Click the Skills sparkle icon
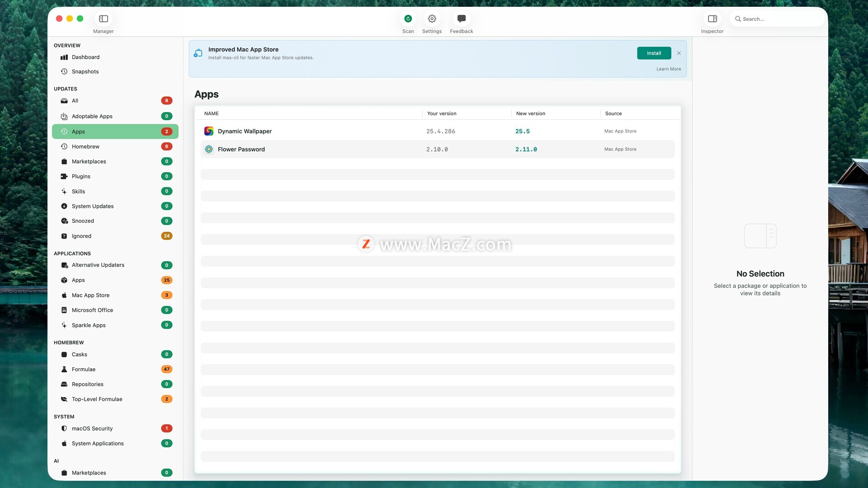The width and height of the screenshot is (868, 488). [64, 191]
